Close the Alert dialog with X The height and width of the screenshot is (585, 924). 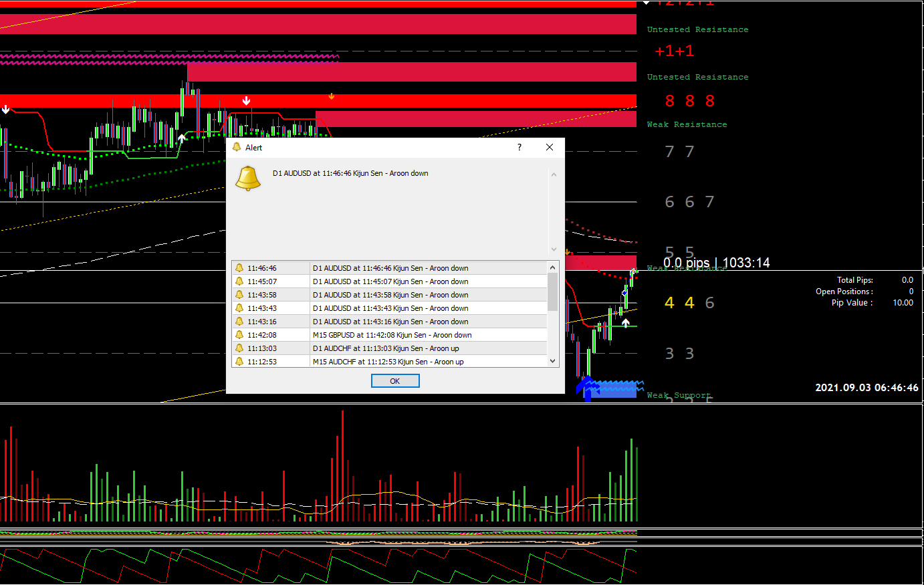point(550,147)
